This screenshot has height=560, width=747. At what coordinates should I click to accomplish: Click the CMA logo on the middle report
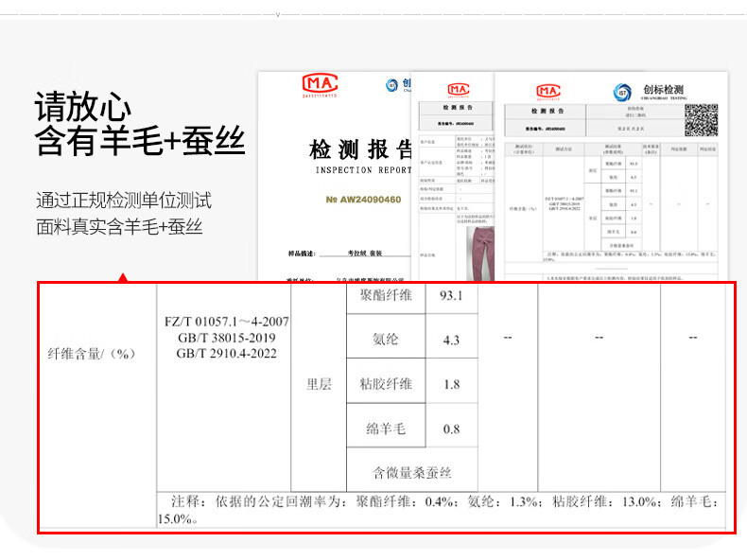click(459, 89)
